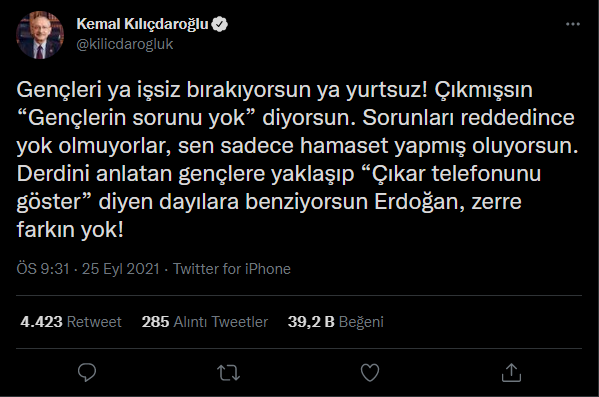
Task: Open the Kemal Kılıçdaroğlu display name link
Action: click(x=142, y=24)
